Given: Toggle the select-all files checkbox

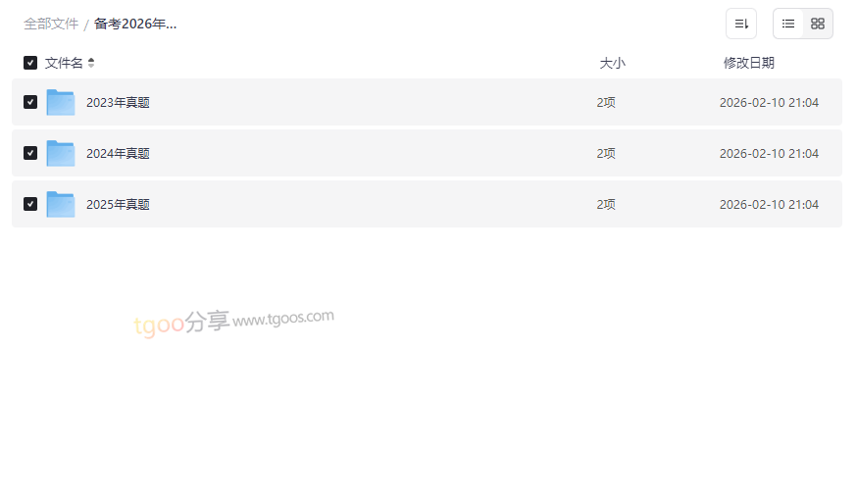Looking at the screenshot, I should (30, 63).
